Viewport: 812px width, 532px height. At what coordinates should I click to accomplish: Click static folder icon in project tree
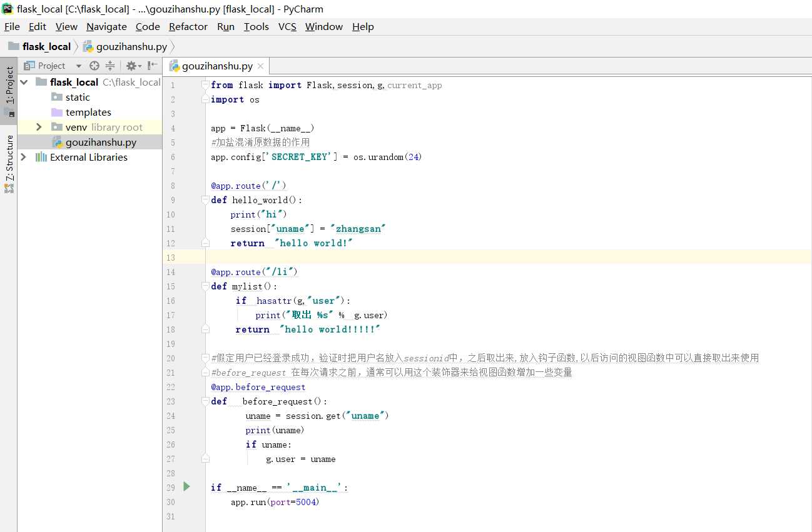[x=57, y=97]
